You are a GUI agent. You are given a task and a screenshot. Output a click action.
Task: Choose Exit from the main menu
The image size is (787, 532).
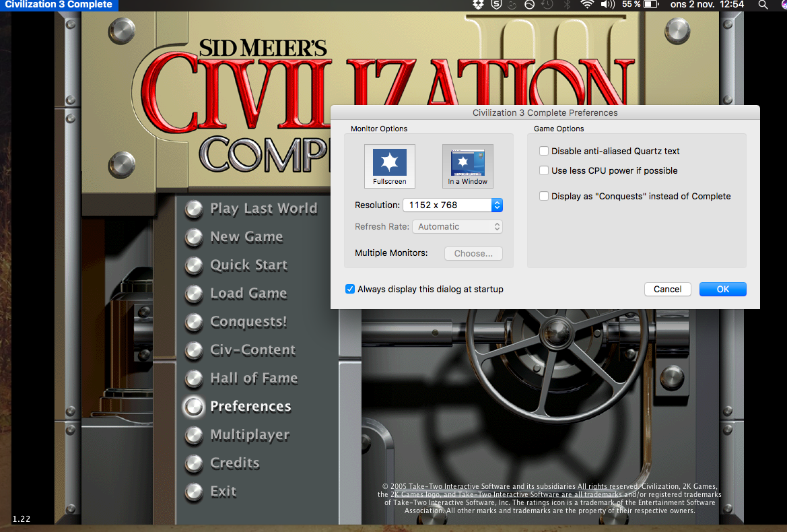224,492
